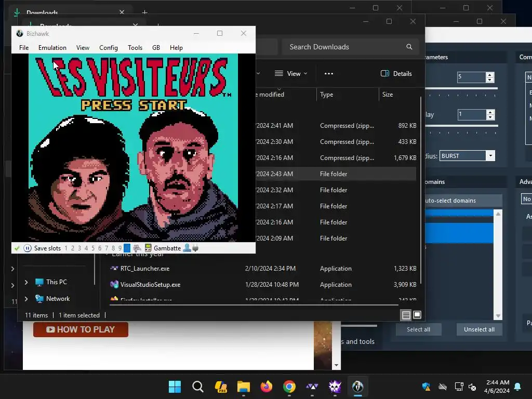This screenshot has width=532, height=399.
Task: Open Bizhawk's Help menu
Action: pos(176,47)
